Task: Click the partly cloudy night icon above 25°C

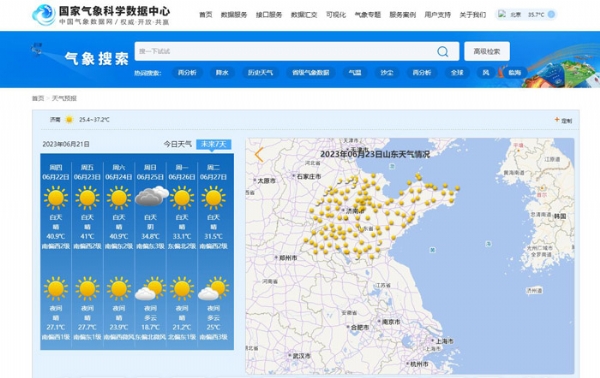Action: [214, 288]
